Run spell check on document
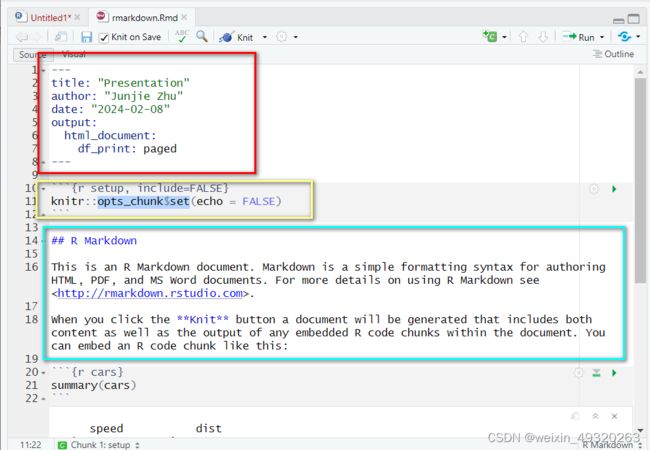Viewport: 650px width, 450px height. [182, 36]
